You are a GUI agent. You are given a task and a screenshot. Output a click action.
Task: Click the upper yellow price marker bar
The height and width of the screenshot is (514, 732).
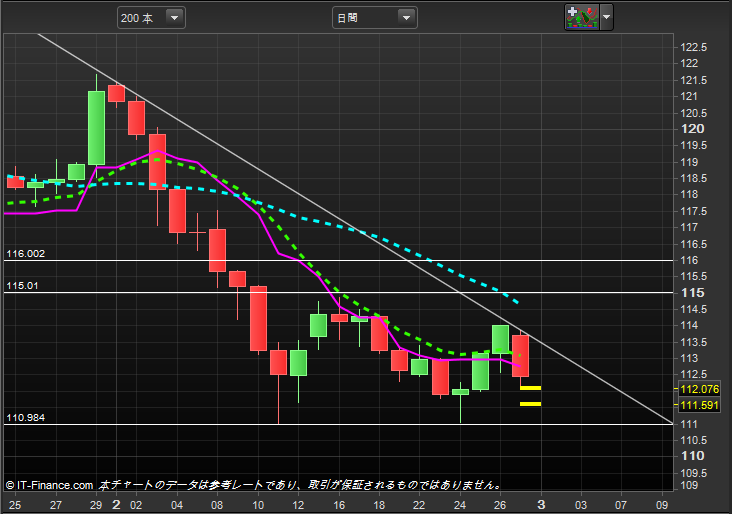click(530, 388)
